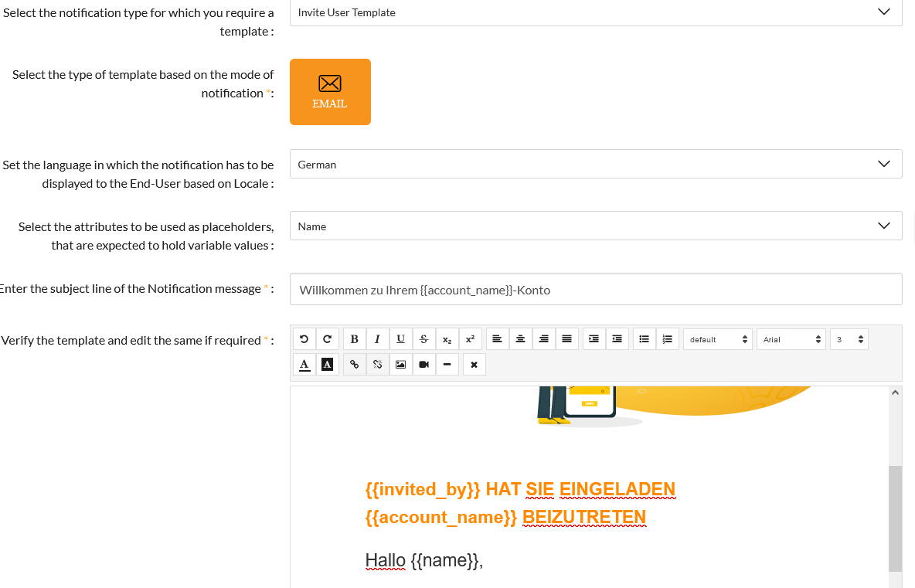
Task: Toggle bold formatting
Action: tap(354, 339)
